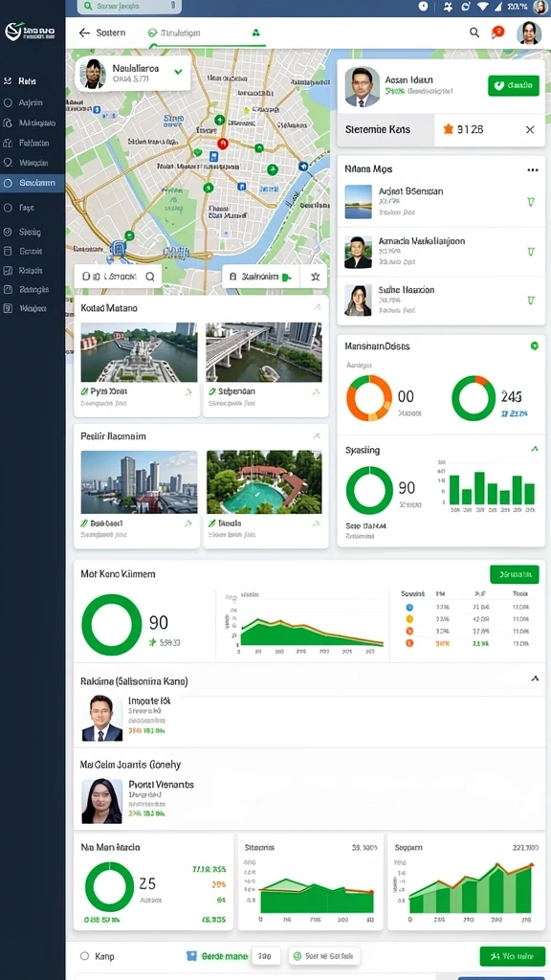Open Pyontl Vienants profile photo
Viewport: 551px width, 980px height.
click(101, 801)
